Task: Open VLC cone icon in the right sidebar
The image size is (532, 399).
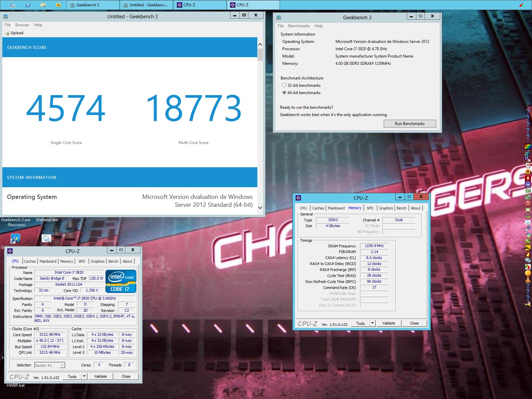Action: (x=528, y=279)
